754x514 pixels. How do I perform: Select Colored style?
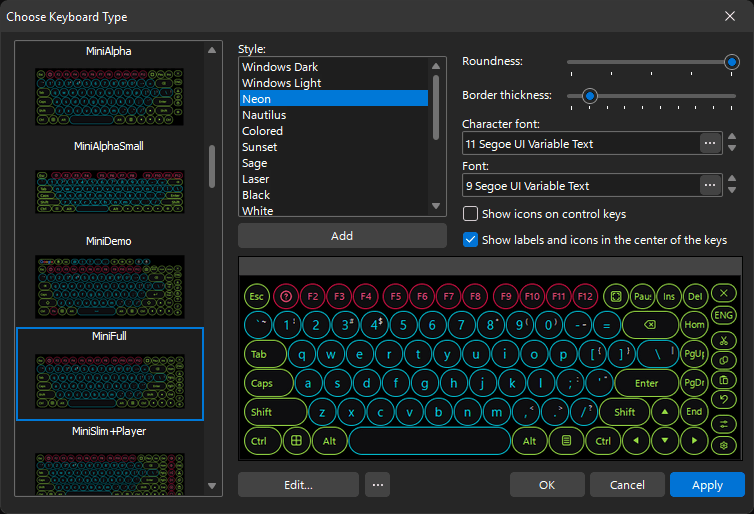click(x=334, y=131)
